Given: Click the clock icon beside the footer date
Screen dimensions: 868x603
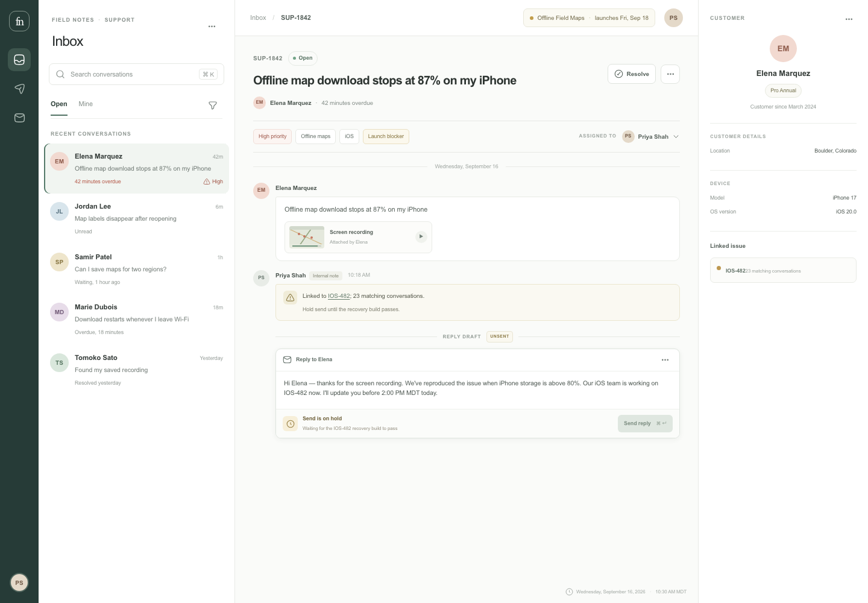Looking at the screenshot, I should pyautogui.click(x=569, y=592).
